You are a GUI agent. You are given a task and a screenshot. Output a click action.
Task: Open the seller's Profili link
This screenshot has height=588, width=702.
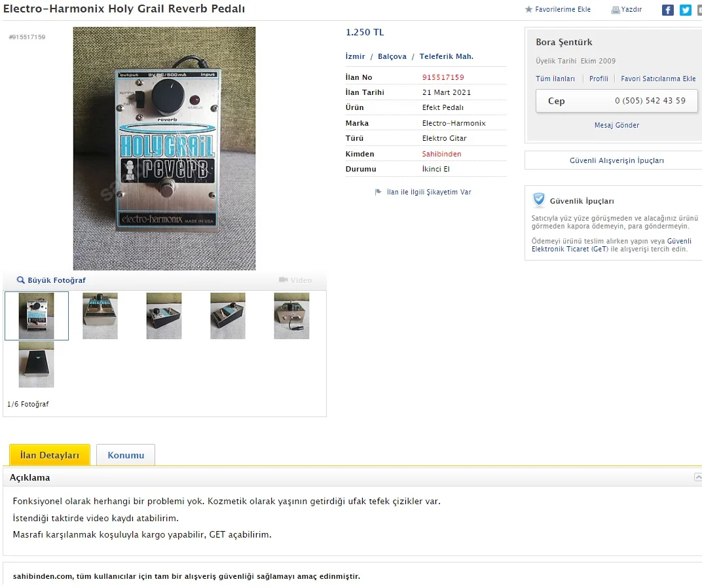pos(599,79)
